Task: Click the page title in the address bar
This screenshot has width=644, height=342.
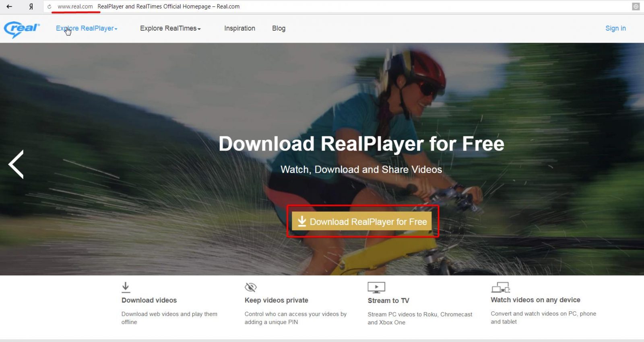Action: 168,6
